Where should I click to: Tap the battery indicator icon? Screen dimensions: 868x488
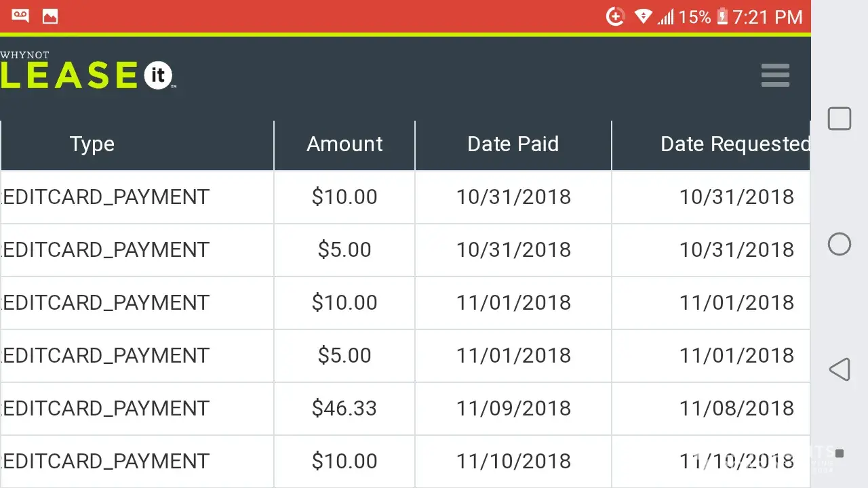coord(722,17)
